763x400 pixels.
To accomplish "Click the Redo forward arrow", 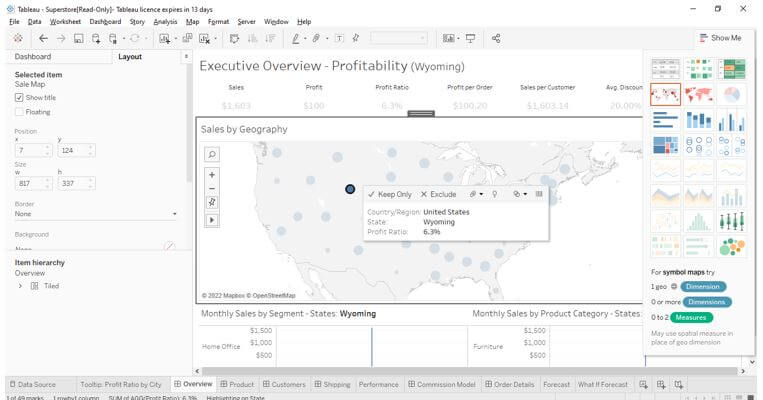I will click(x=61, y=38).
